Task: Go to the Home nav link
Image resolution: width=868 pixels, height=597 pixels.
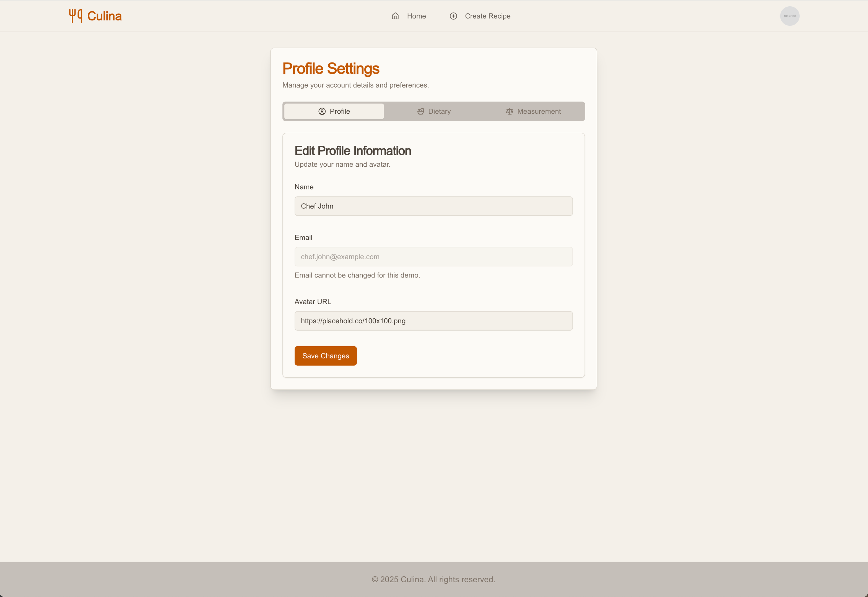Action: pyautogui.click(x=416, y=16)
